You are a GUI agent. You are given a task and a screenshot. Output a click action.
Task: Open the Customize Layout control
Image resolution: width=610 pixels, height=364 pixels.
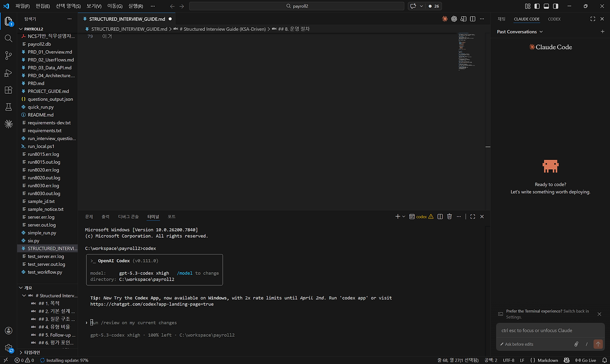tap(528, 6)
